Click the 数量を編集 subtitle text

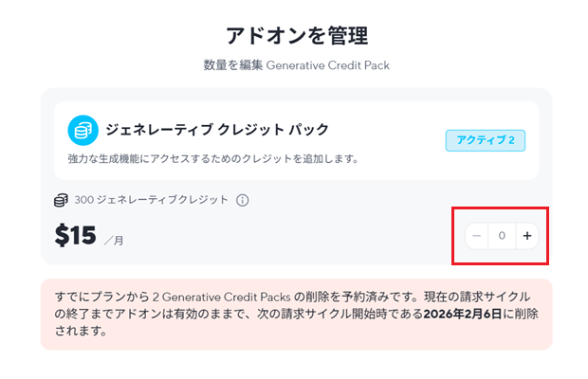click(232, 66)
